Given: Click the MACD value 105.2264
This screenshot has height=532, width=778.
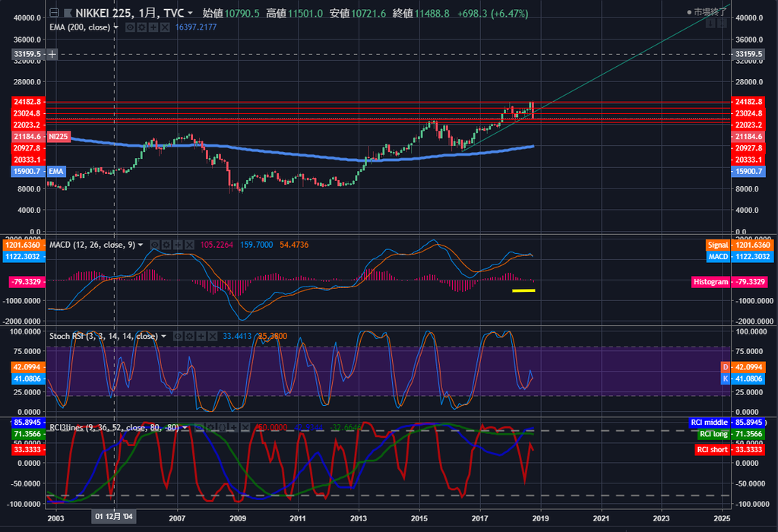Looking at the screenshot, I should tap(217, 245).
